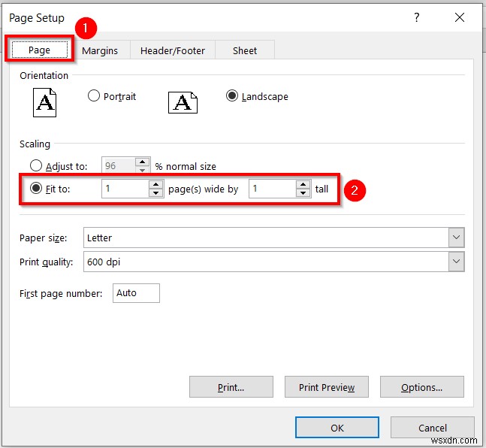Click the pages tall input field
Image resolution: width=486 pixels, height=448 pixels.
pyautogui.click(x=273, y=189)
